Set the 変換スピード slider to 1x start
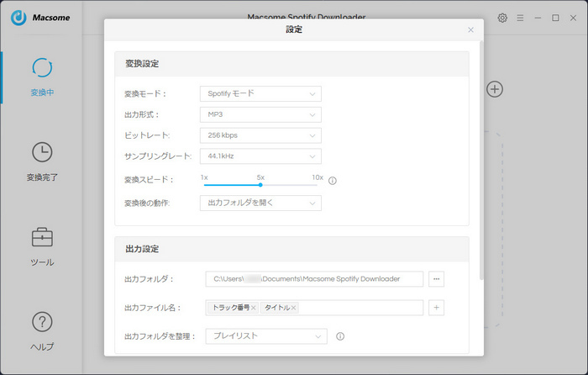The height and width of the screenshot is (375, 588). (204, 185)
